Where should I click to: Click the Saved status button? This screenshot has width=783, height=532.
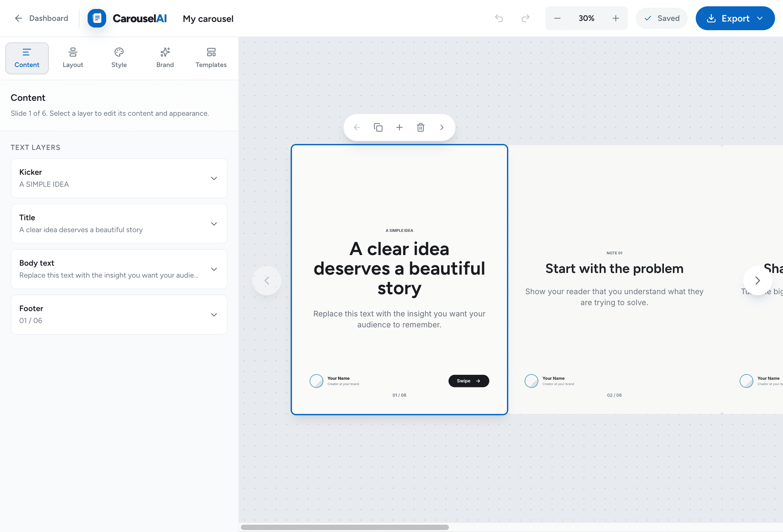click(x=661, y=18)
